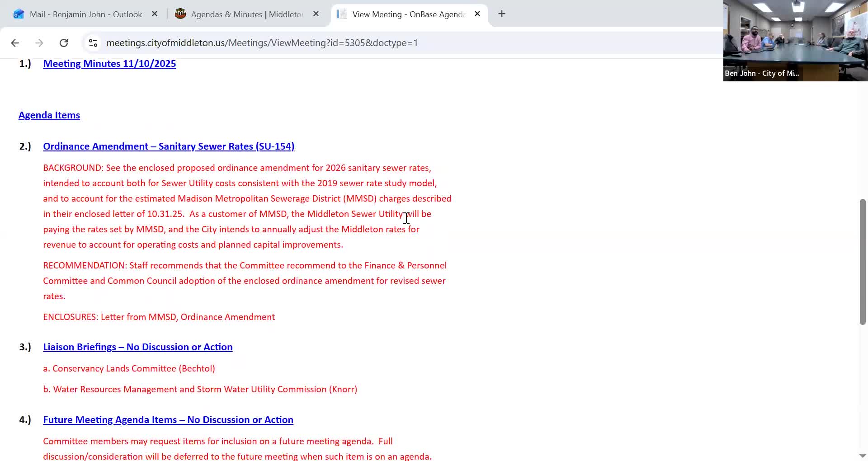Click the vertical scrollbar thumb
The height and width of the screenshot is (461, 868).
tap(863, 262)
